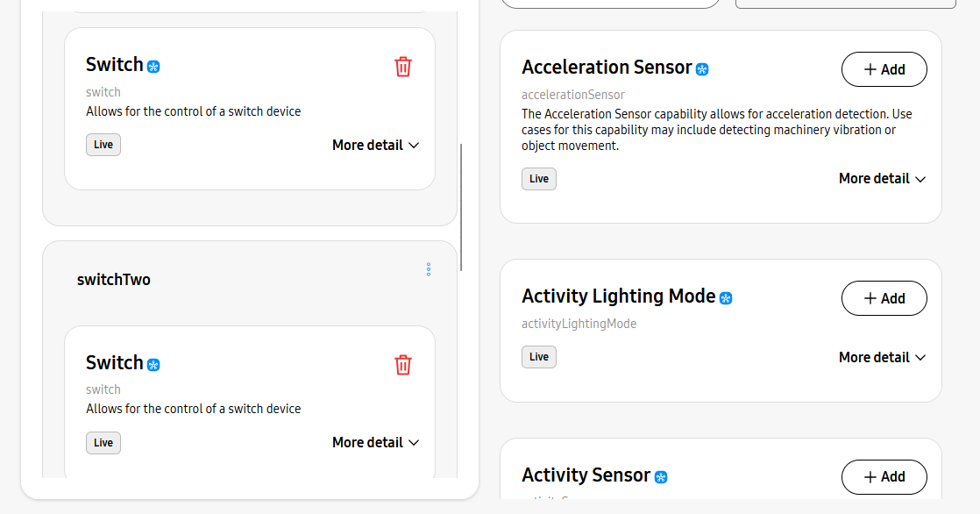The image size is (980, 514).
Task: Click blue badge beside Activity Sensor title
Action: (662, 477)
